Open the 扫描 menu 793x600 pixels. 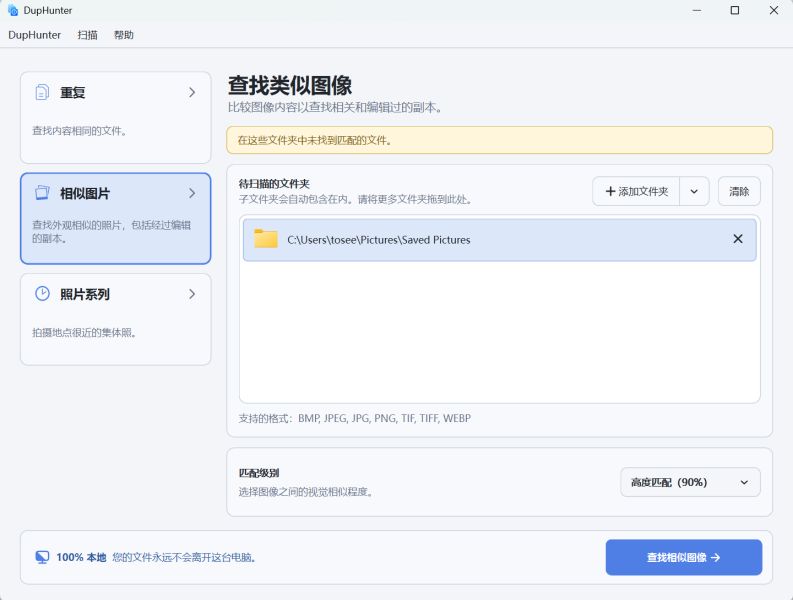pyautogui.click(x=87, y=35)
